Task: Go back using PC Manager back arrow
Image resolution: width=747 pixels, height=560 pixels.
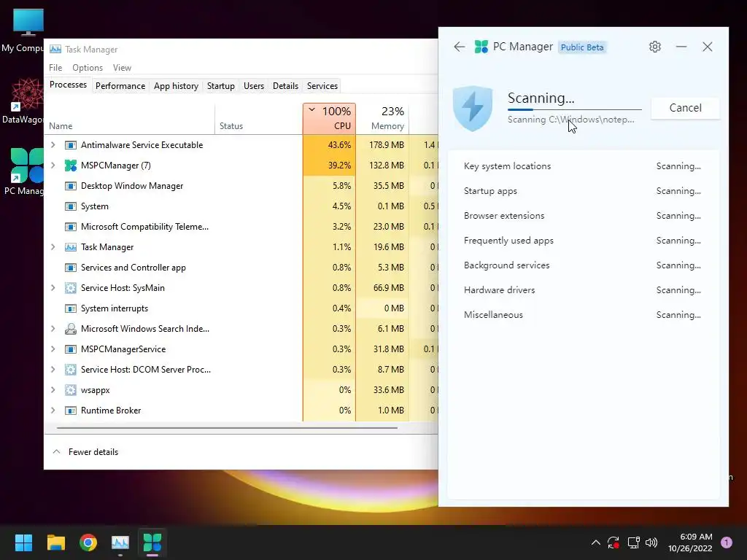Action: [x=460, y=47]
